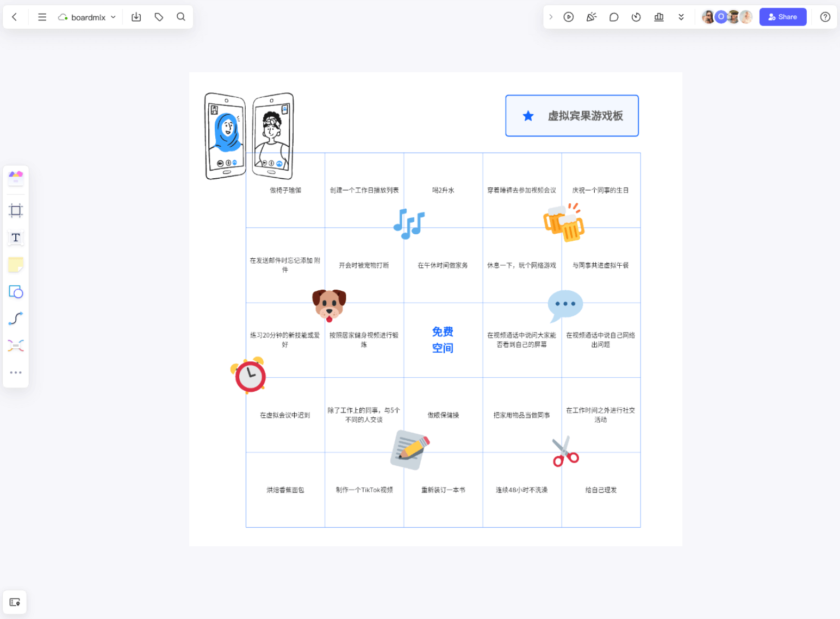Open the minimap panel icon at bottom-left

point(15,602)
